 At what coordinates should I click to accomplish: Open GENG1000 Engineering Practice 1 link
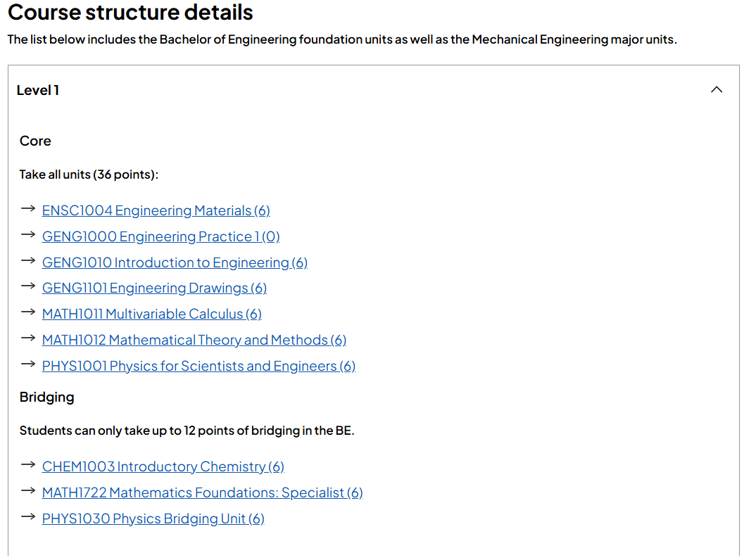(161, 236)
